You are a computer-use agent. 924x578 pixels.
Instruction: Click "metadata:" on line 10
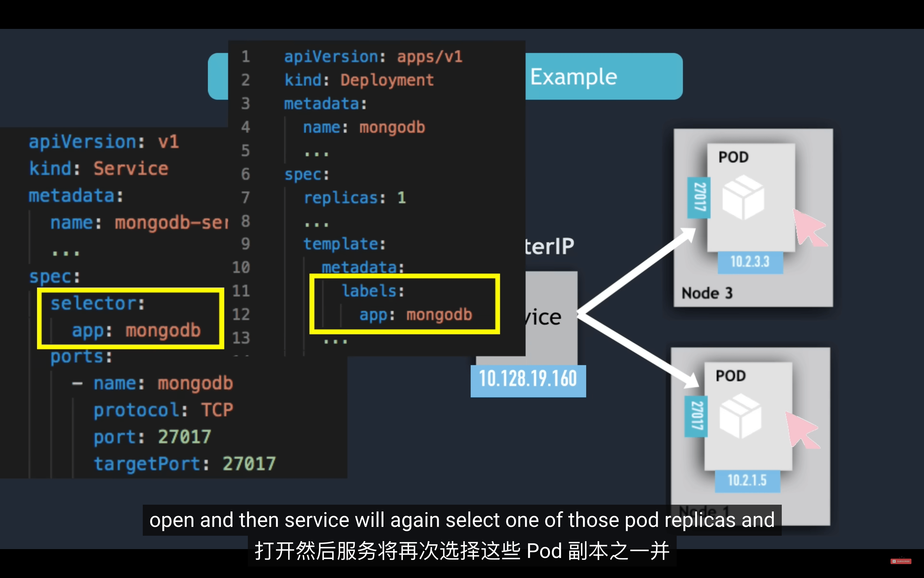pyautogui.click(x=363, y=267)
